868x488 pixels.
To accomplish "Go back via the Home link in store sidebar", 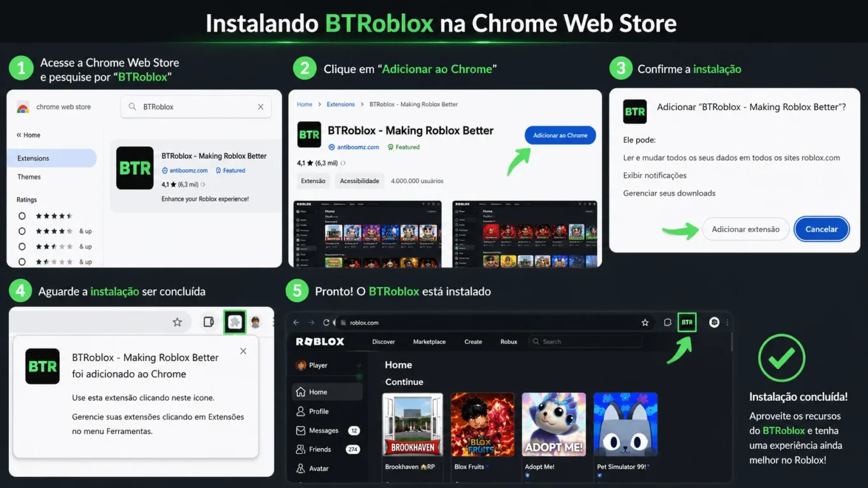I will (29, 135).
